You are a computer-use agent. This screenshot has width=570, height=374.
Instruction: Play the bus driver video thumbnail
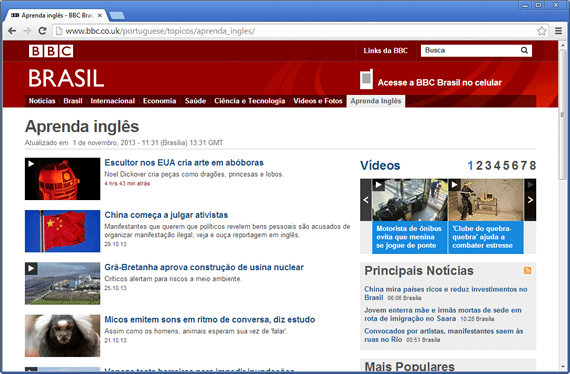click(x=410, y=200)
